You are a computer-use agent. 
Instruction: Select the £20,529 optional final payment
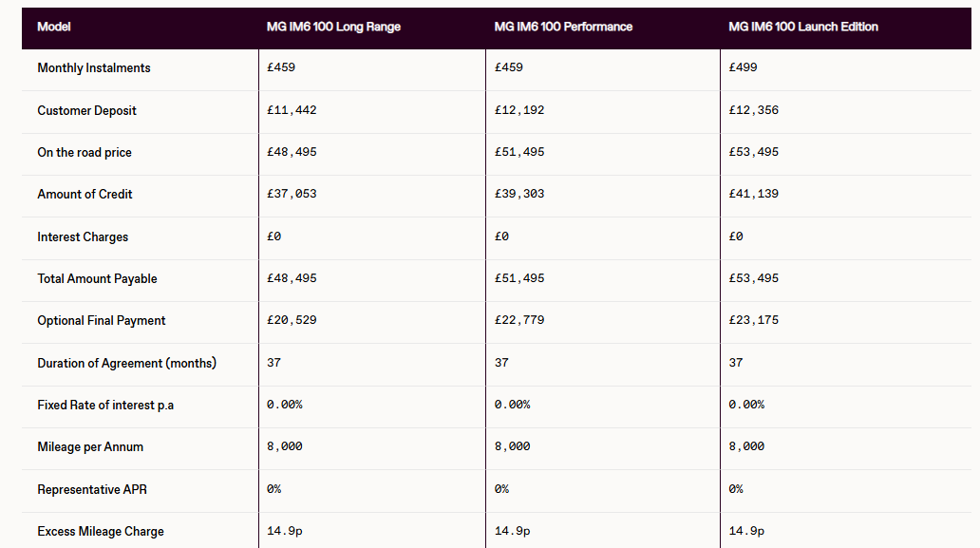click(292, 320)
